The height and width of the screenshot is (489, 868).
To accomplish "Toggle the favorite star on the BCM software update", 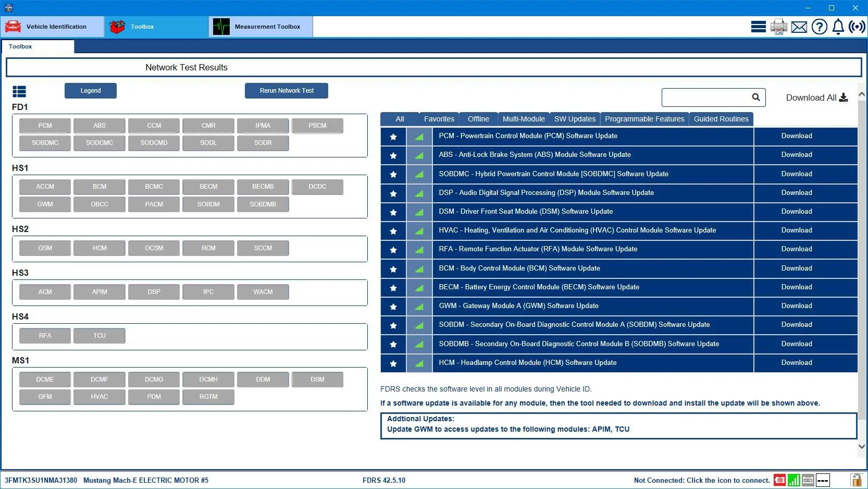I will tap(393, 269).
